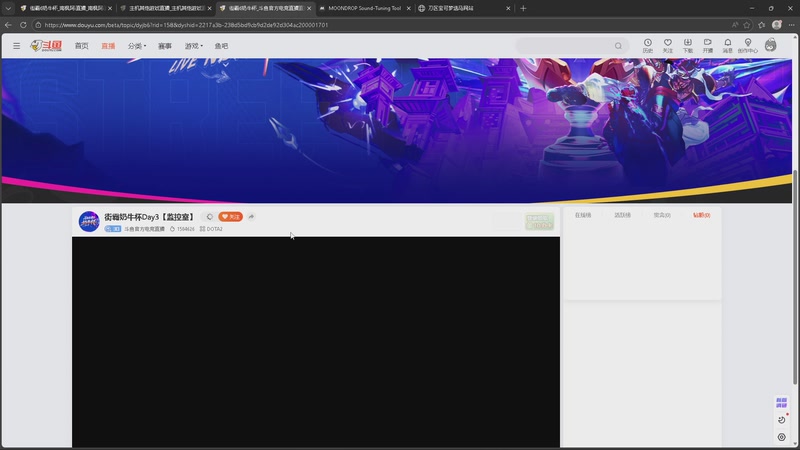Click the floating history clock icon
The image size is (800, 450).
(781, 420)
